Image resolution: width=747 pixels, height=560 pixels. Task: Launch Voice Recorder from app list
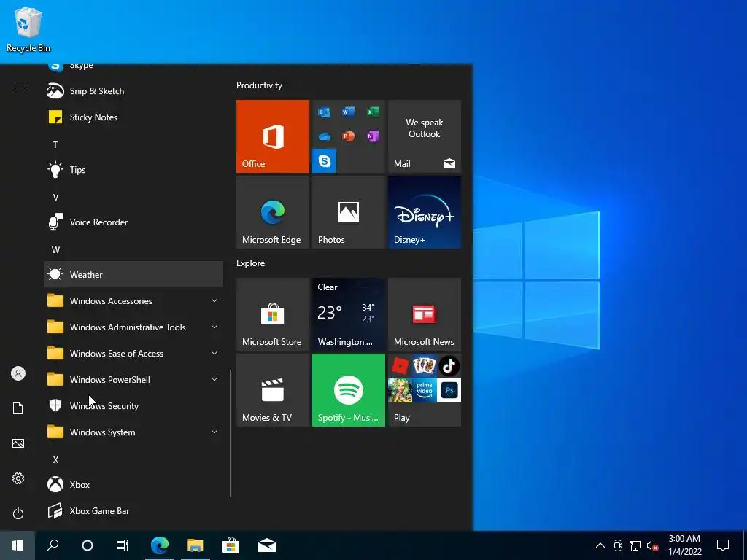coord(133,222)
